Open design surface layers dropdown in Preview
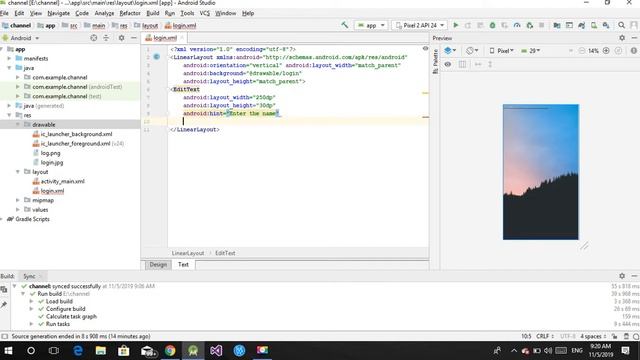Image resolution: width=640 pixels, height=360 pixels. pos(450,51)
